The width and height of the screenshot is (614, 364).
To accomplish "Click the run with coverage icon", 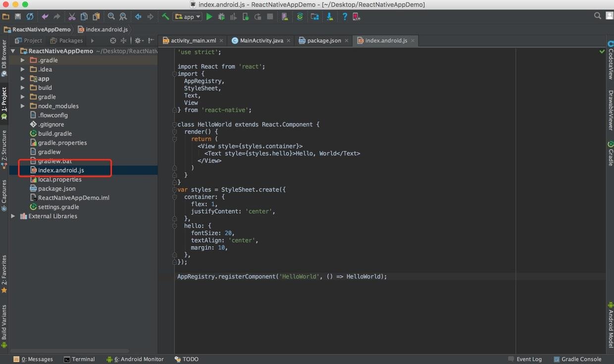I will [233, 16].
